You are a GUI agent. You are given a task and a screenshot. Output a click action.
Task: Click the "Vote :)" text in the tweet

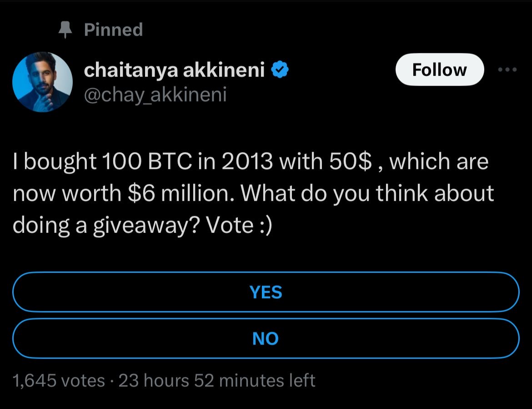[x=239, y=226]
